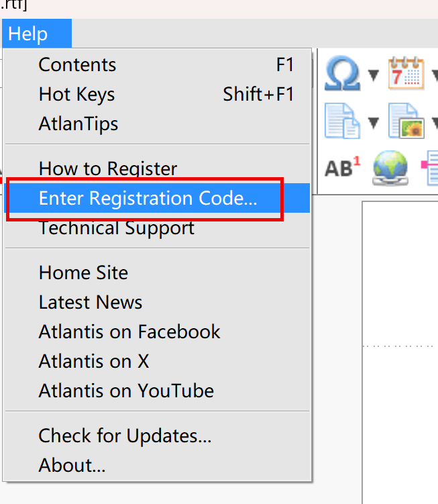Choose the How to Register menu item
The image size is (438, 504).
108,168
